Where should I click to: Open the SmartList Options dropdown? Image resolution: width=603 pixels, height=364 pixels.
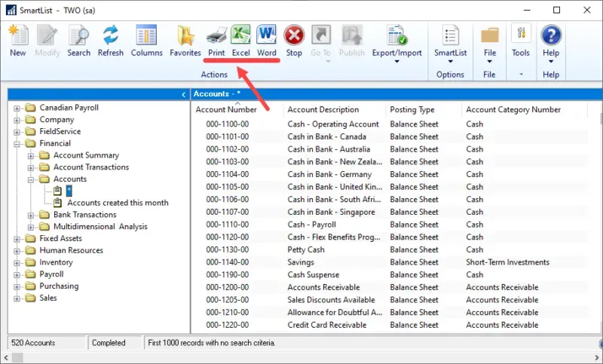450,44
